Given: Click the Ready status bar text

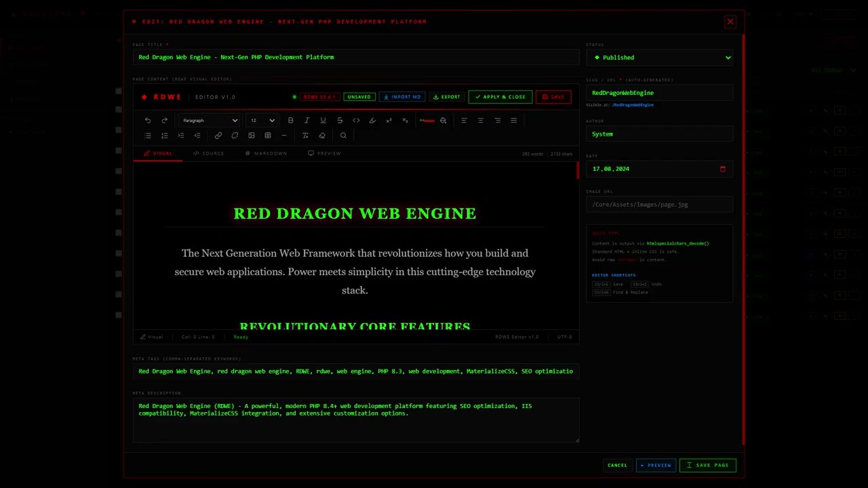Looking at the screenshot, I should click(x=241, y=337).
